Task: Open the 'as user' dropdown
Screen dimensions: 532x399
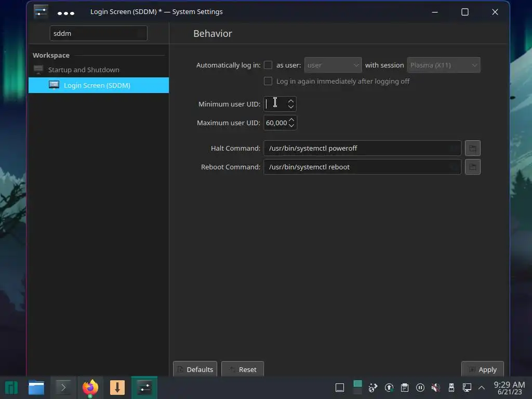Action: click(x=333, y=65)
